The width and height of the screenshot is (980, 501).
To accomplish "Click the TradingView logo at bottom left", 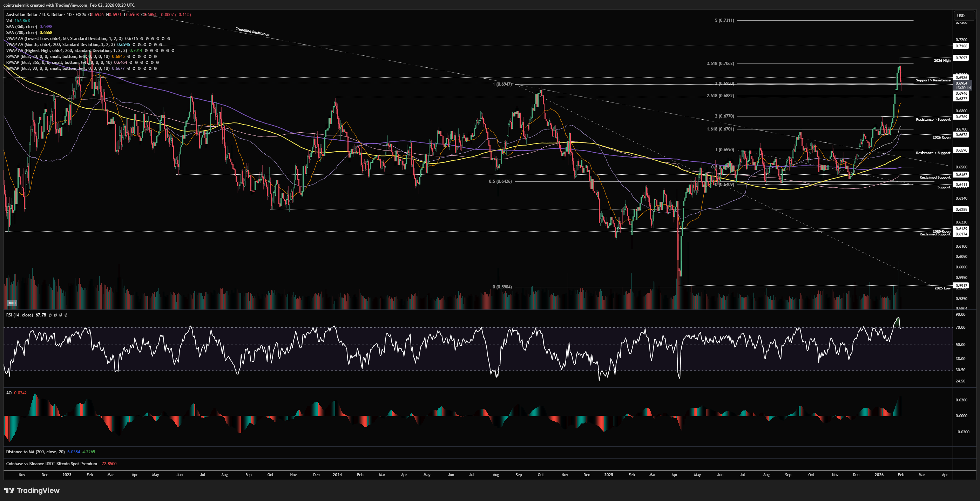I will (32, 490).
